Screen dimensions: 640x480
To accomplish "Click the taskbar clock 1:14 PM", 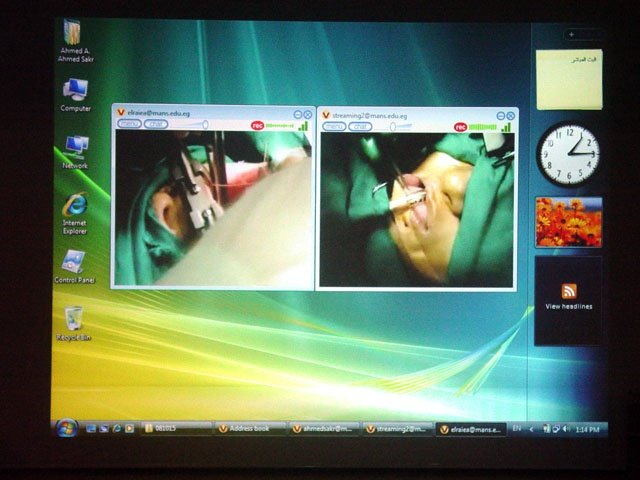I will [x=587, y=429].
